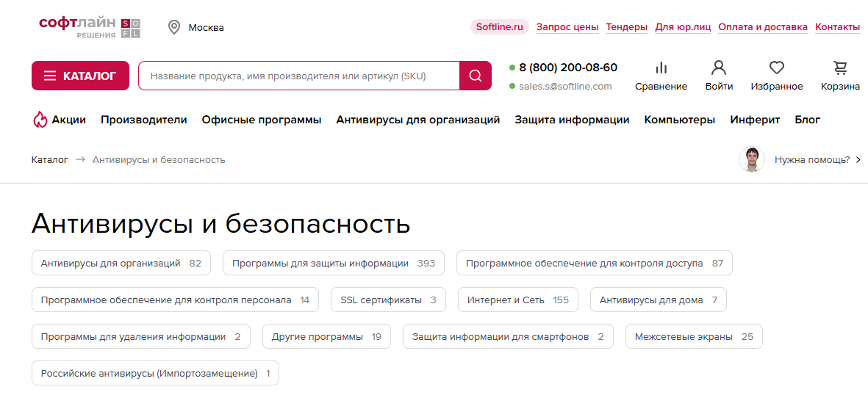Screen dimensions: 868x395
Task: Expand Нужна помощь? chevron
Action: [858, 160]
